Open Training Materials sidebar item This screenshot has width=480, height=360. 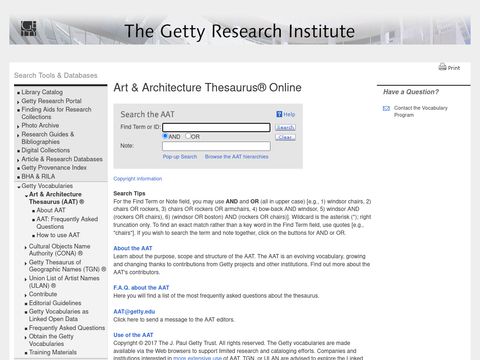tap(53, 352)
